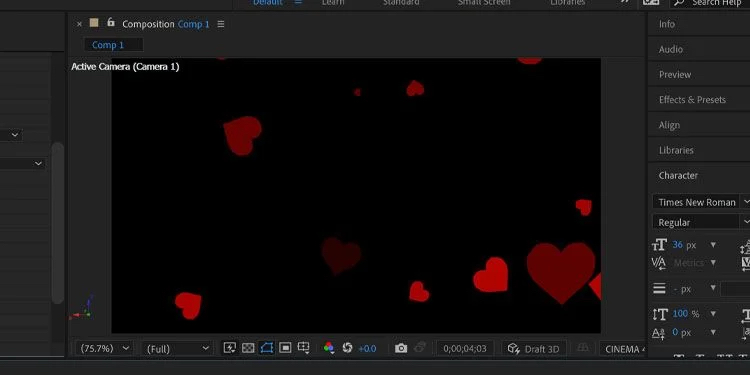Switch to the Libraries workspace
This screenshot has height=375, width=750.
click(x=567, y=2)
